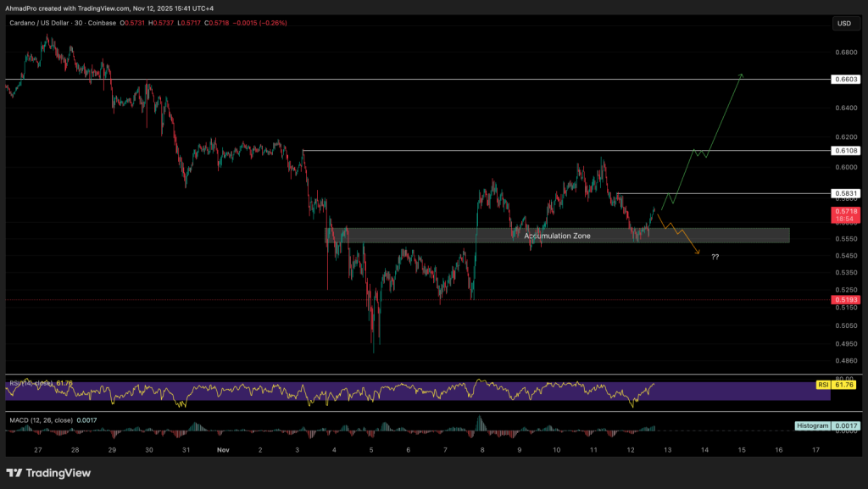Click the 'Nov' label on the time axis

223,451
